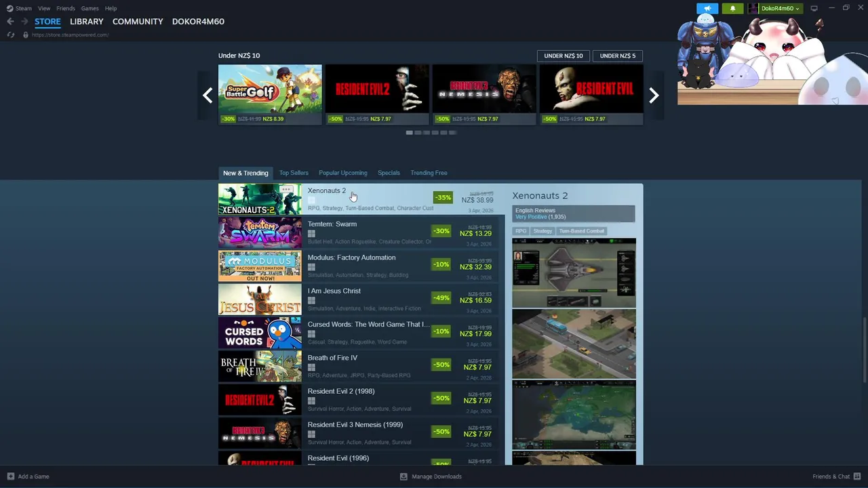Image resolution: width=868 pixels, height=488 pixels.
Task: Open Resident Evil 2 carousel capsule
Action: 377,94
